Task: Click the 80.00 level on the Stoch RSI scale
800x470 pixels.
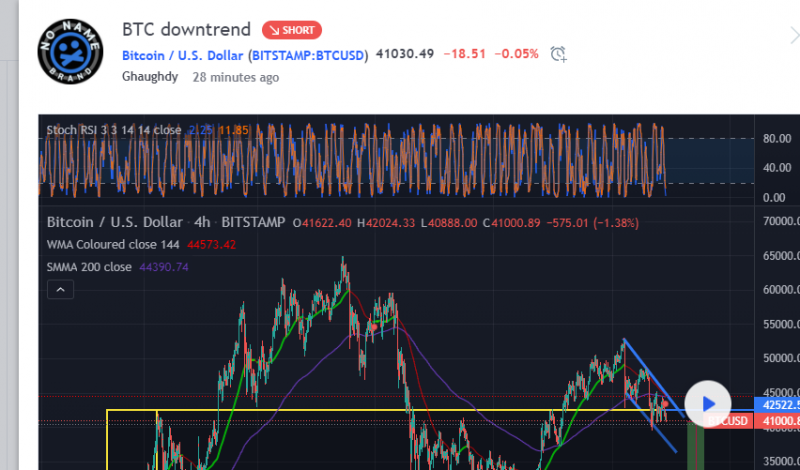Action: point(777,139)
